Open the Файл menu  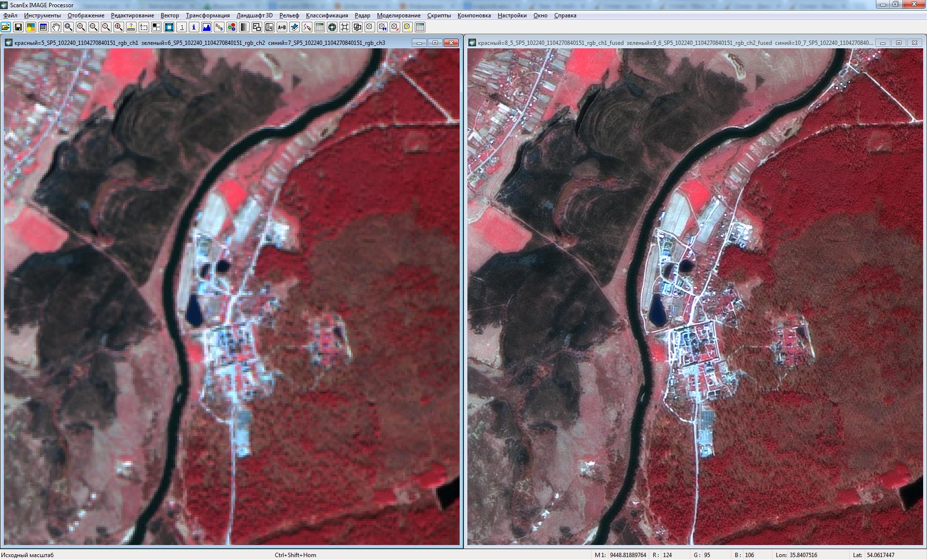coord(10,15)
